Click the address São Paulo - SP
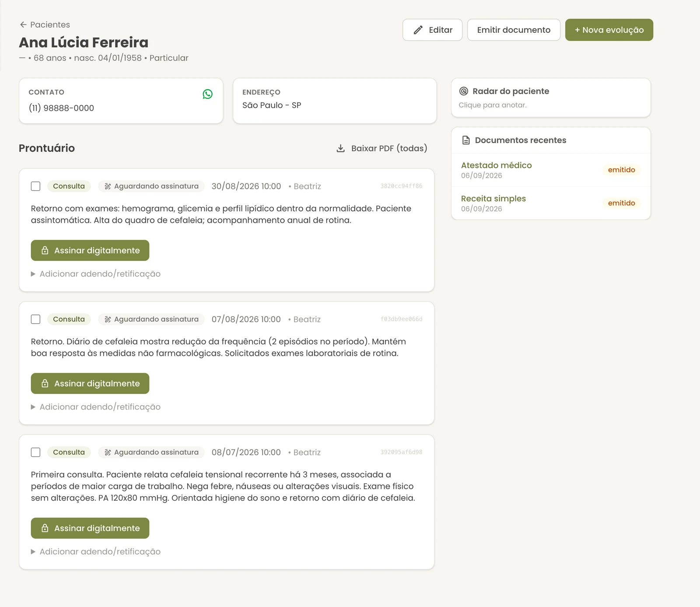This screenshot has height=607, width=700. pos(272,105)
